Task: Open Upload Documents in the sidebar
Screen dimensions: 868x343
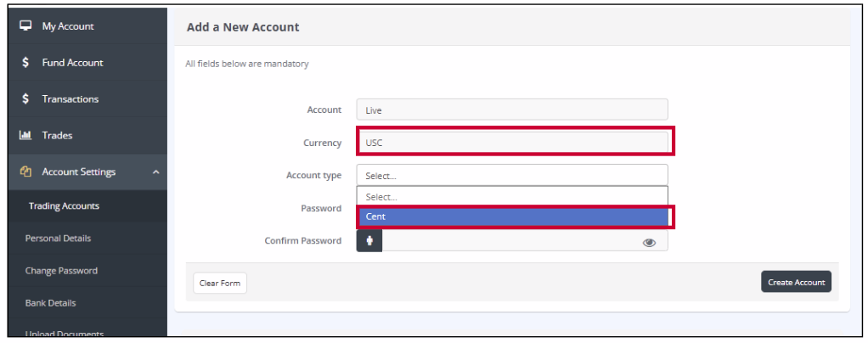Action: (x=65, y=334)
